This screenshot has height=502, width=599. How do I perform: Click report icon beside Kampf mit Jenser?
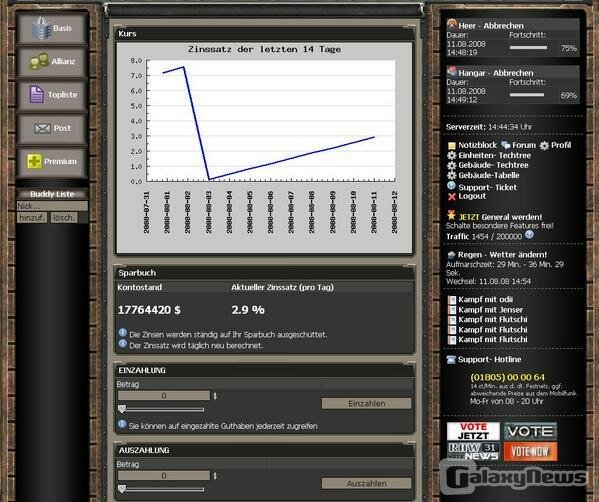[x=452, y=310]
